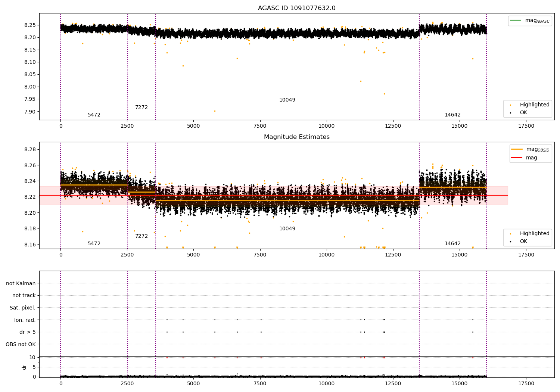Click the "not track" flag label
The height and width of the screenshot is (392, 560).
pyautogui.click(x=24, y=296)
